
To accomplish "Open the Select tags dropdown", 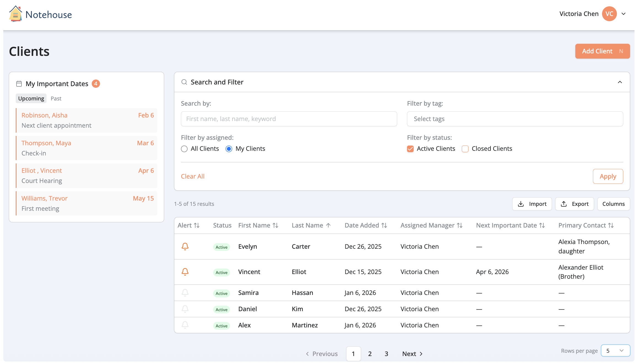I will pos(515,119).
